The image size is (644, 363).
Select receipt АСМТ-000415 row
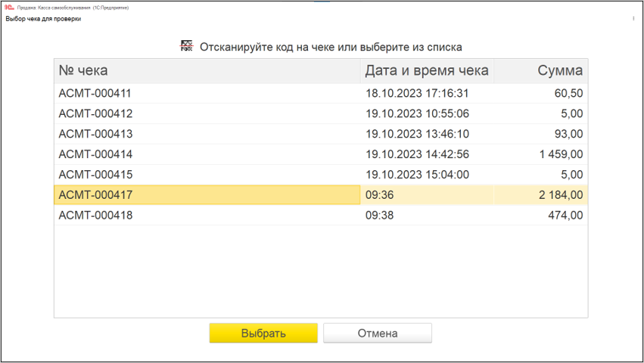(x=95, y=175)
